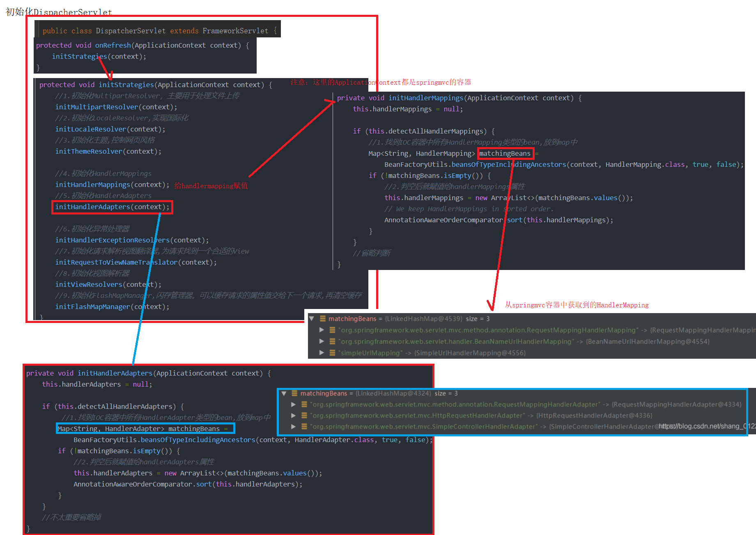Click the entry icon for SimpleControllerHandlerAdapter
Image resolution: width=756 pixels, height=535 pixels.
[x=304, y=427]
